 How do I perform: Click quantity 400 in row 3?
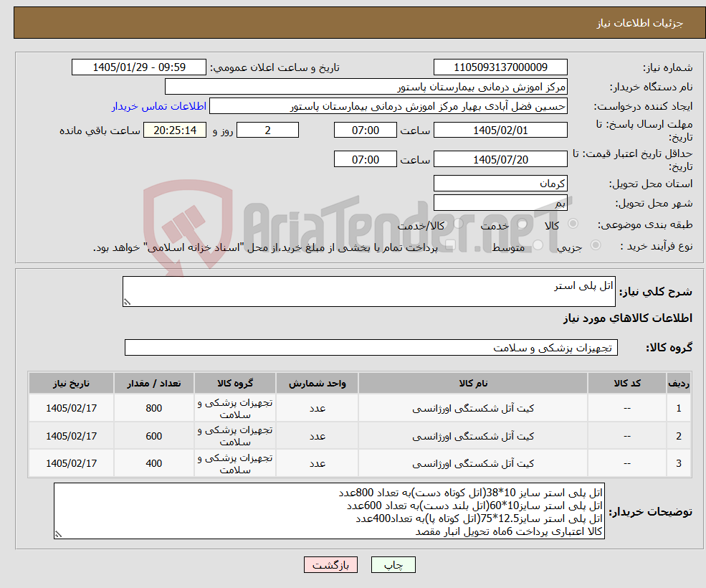tap(154, 463)
